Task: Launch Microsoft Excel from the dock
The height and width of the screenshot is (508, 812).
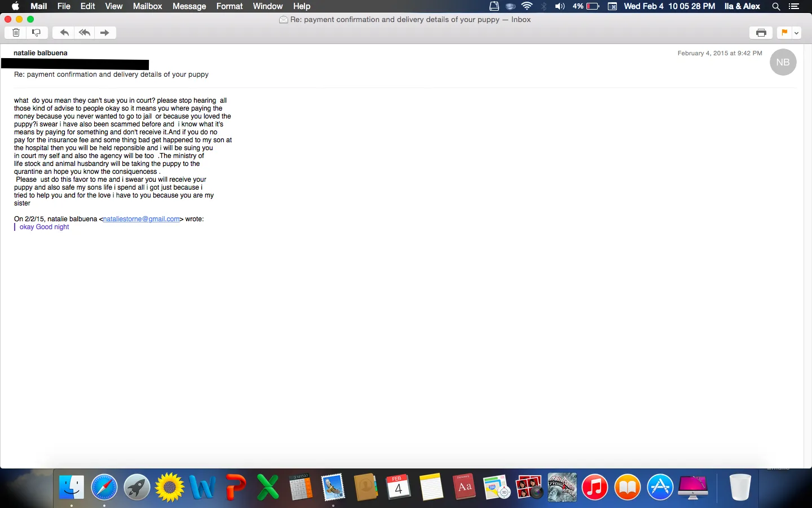Action: coord(268,487)
